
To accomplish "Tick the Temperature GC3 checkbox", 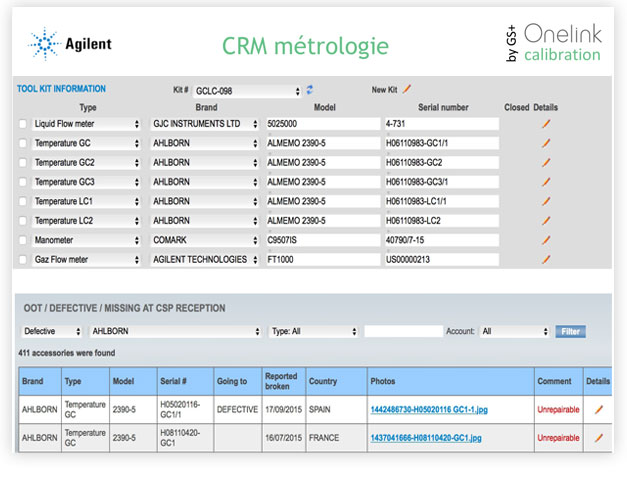I will click(x=23, y=182).
